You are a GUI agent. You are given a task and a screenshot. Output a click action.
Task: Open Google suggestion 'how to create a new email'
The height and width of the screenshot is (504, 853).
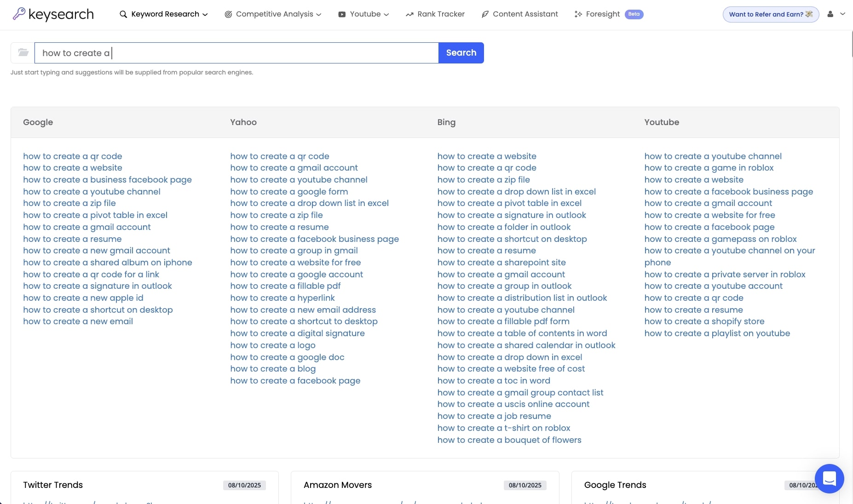(x=78, y=321)
